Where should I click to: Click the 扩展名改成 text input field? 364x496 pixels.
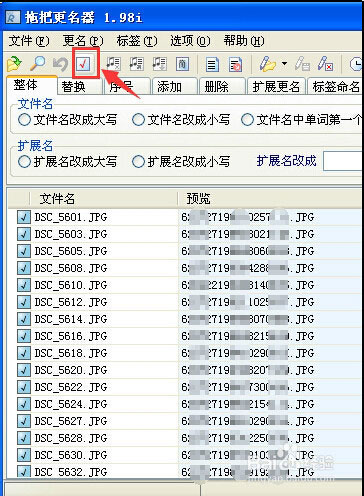(x=343, y=161)
